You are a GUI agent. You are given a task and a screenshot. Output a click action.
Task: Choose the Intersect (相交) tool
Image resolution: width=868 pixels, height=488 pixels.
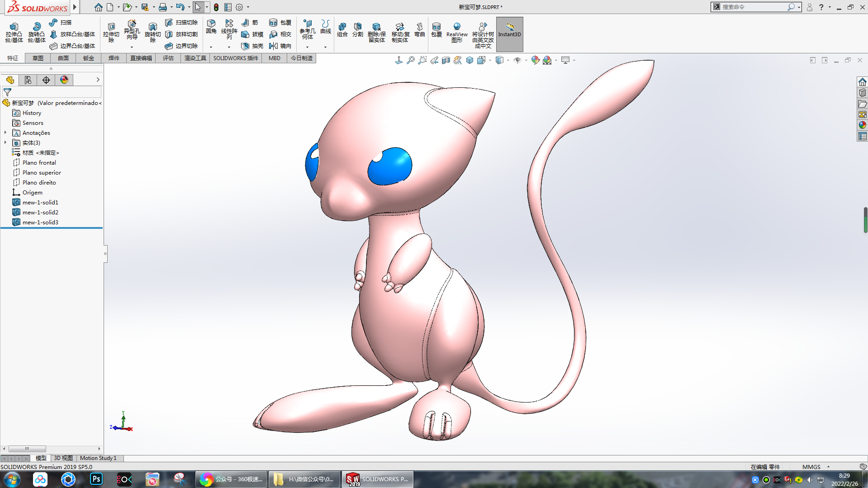click(x=280, y=34)
